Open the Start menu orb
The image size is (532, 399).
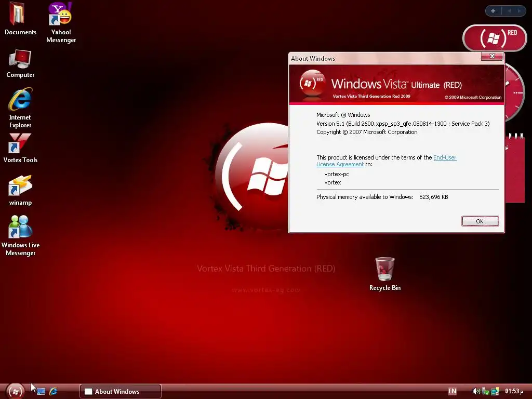15,391
